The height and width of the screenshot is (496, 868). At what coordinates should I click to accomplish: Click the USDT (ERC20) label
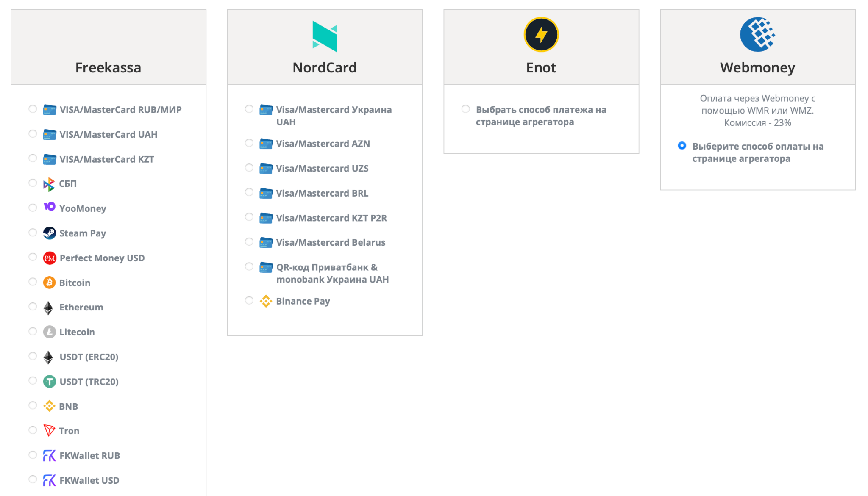(x=89, y=357)
